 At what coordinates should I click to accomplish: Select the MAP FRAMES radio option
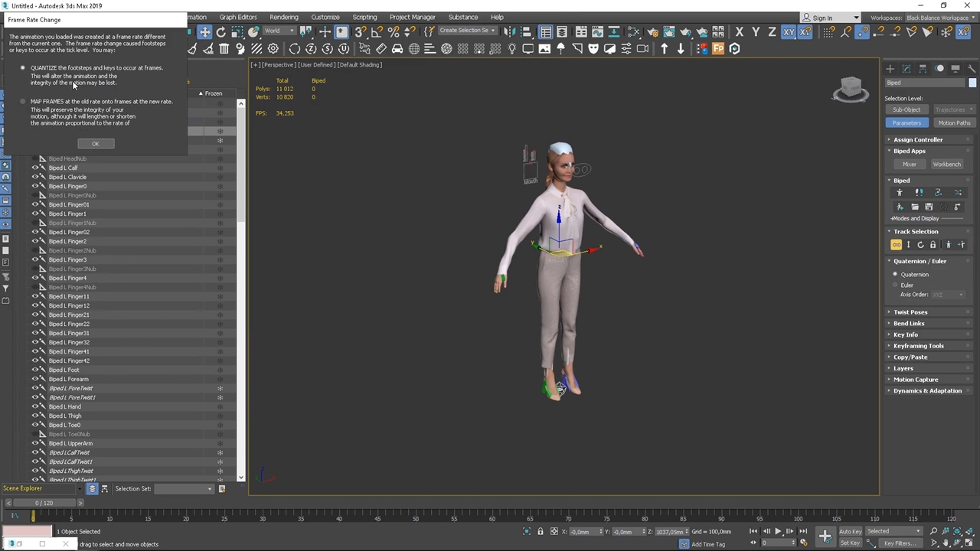(23, 102)
